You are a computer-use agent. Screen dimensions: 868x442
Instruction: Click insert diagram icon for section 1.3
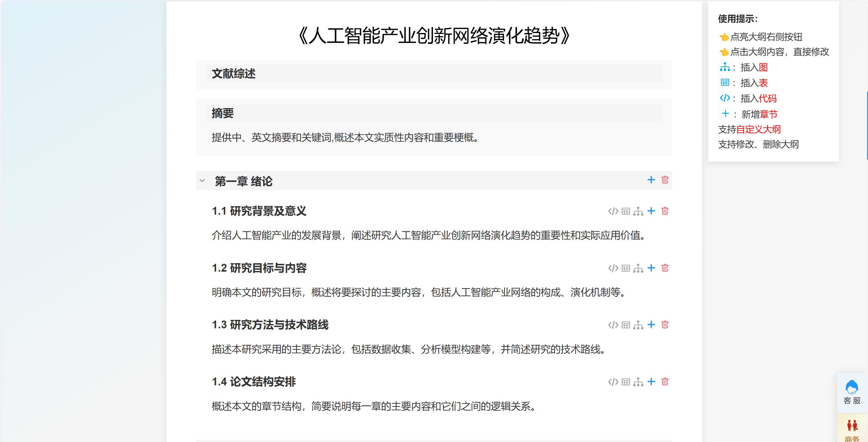point(638,325)
